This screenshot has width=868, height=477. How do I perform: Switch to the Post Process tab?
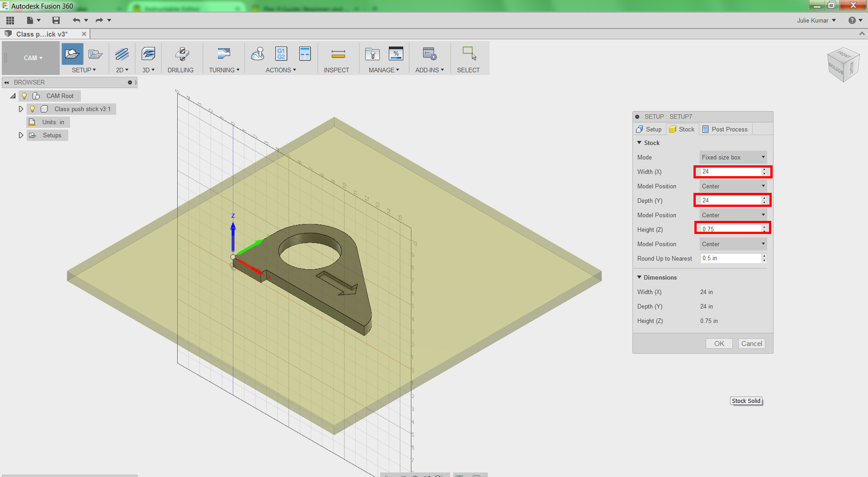pyautogui.click(x=725, y=129)
